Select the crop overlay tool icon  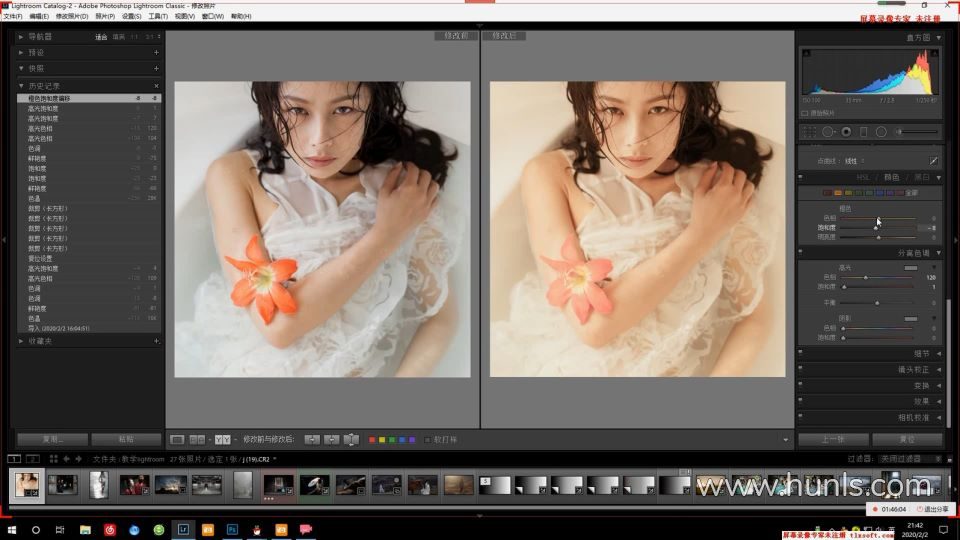[809, 132]
